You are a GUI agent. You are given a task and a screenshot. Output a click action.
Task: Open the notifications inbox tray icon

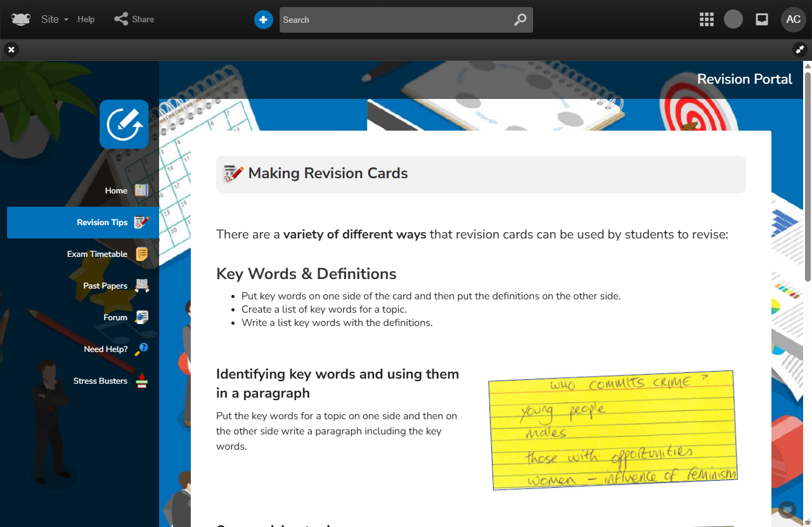(762, 20)
